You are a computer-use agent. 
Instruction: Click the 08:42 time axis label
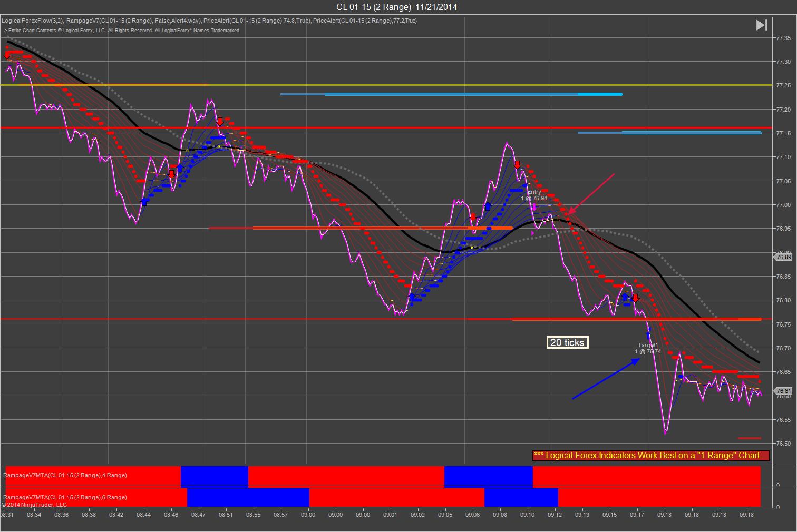tap(116, 515)
